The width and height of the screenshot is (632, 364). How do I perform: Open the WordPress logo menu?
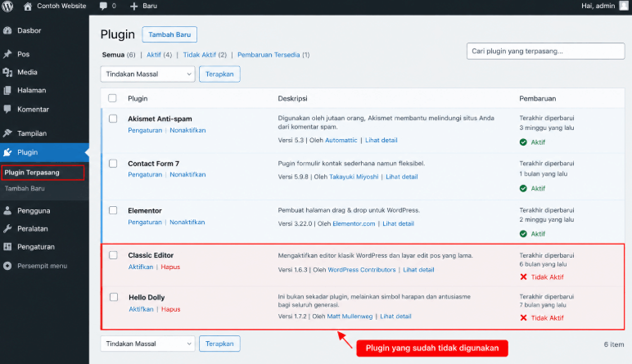7,6
